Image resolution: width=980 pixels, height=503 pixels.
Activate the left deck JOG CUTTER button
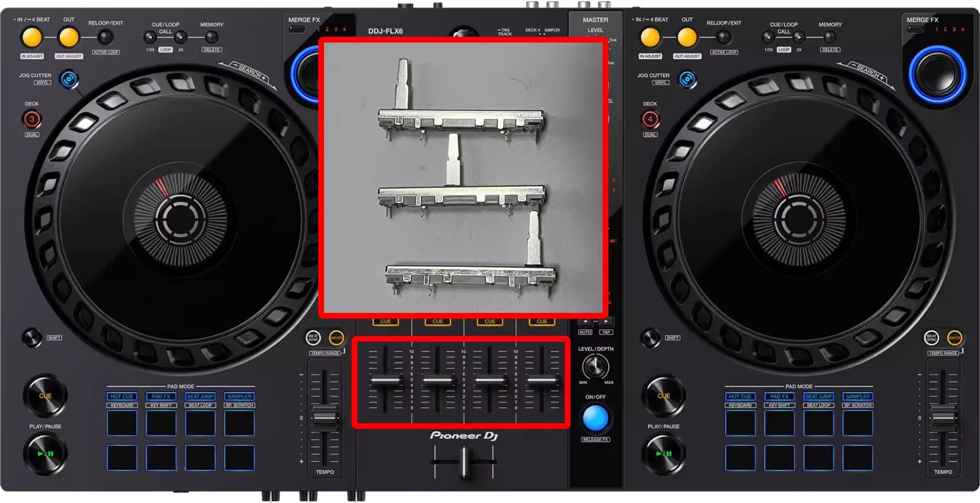click(x=69, y=79)
